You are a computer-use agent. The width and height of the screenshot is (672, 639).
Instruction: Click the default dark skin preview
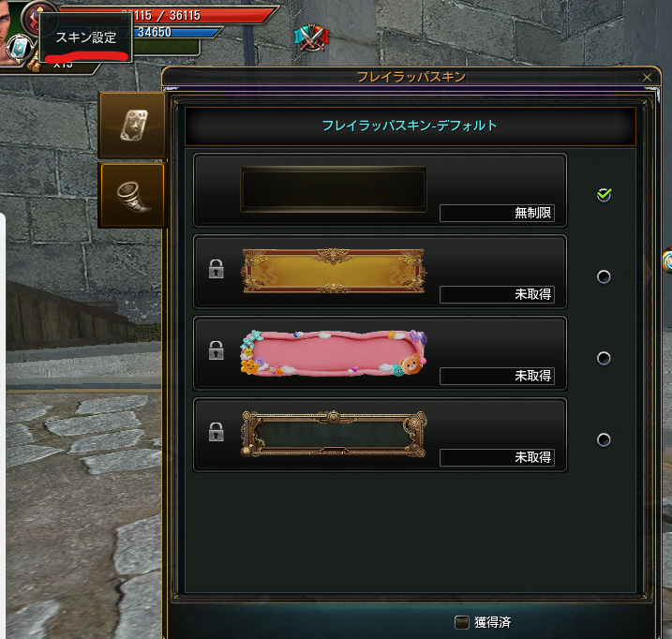click(x=334, y=189)
